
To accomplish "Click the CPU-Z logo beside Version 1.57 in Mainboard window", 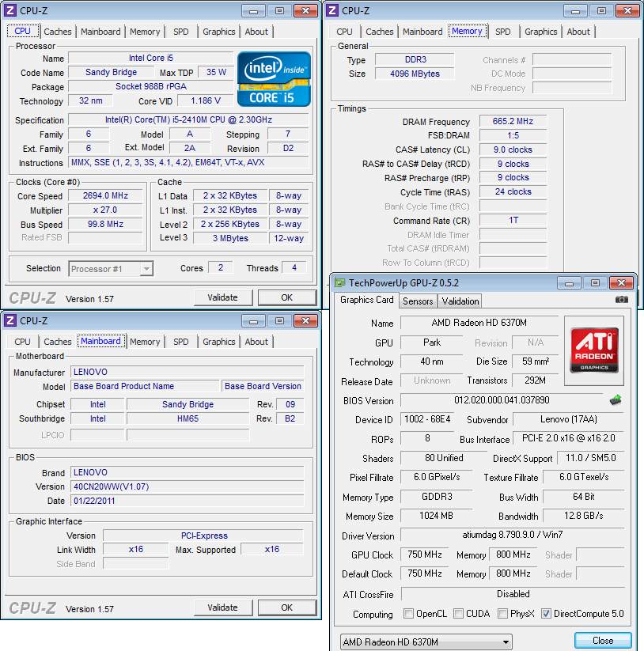I will point(32,607).
